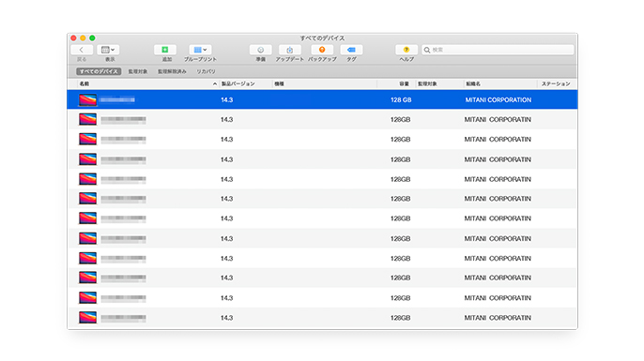
Task: Sort by the 組織名 column header
Action: 473,83
